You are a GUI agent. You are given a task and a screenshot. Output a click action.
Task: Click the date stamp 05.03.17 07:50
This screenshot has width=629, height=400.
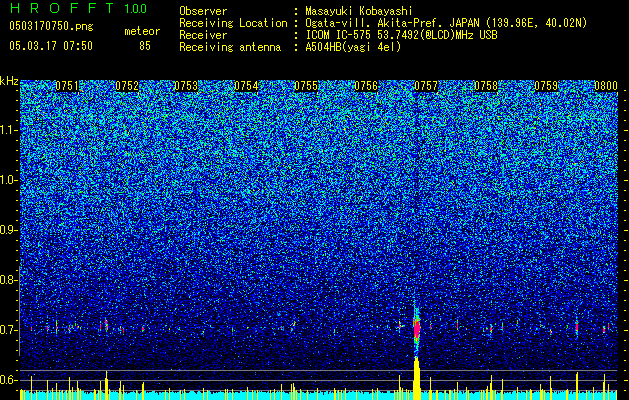[x=51, y=46]
